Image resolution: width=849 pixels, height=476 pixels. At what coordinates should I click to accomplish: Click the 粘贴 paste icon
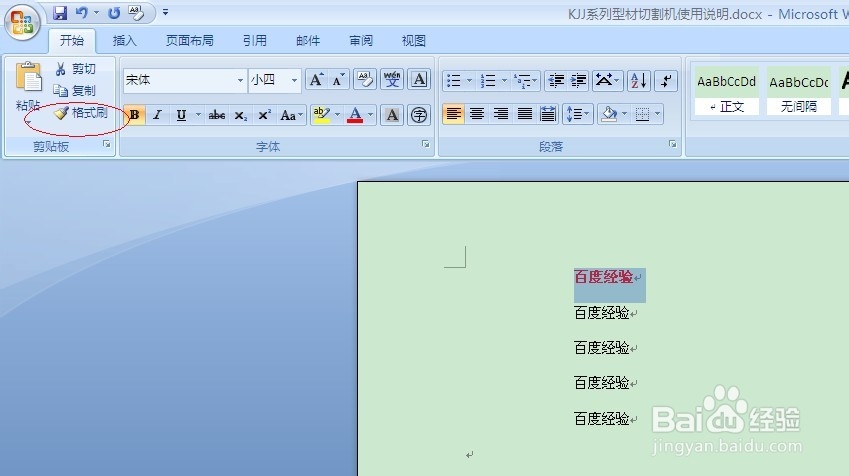[x=28, y=77]
